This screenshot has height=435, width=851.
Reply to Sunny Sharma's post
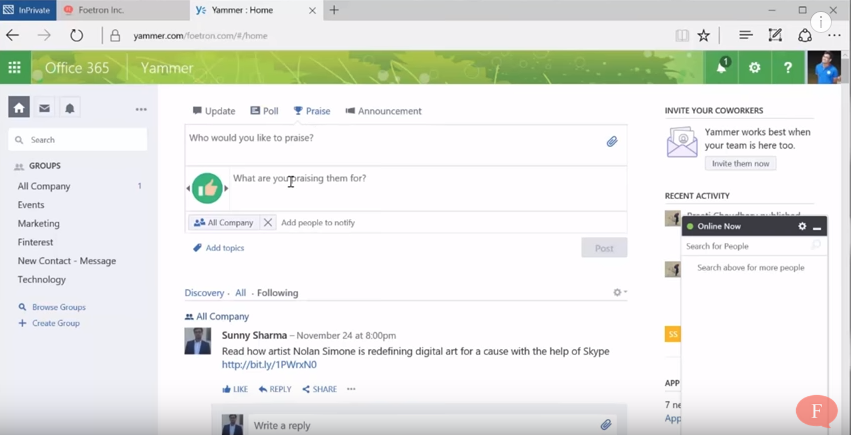click(x=275, y=389)
